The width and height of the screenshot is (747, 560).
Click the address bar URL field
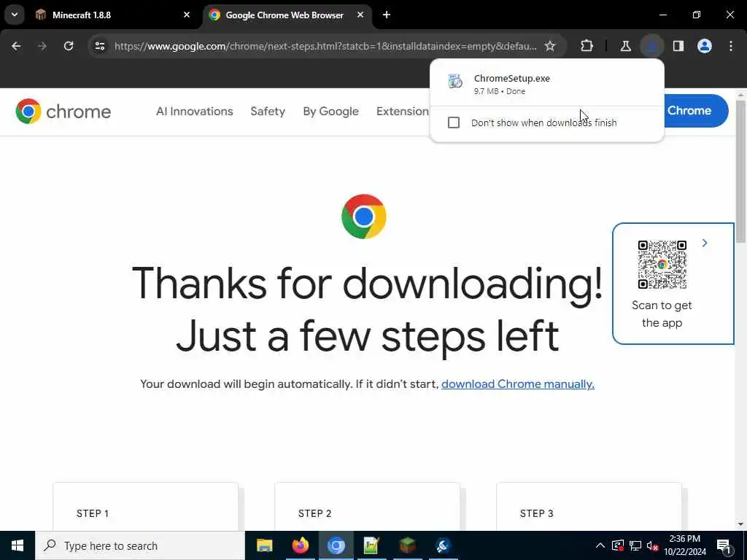pyautogui.click(x=325, y=46)
